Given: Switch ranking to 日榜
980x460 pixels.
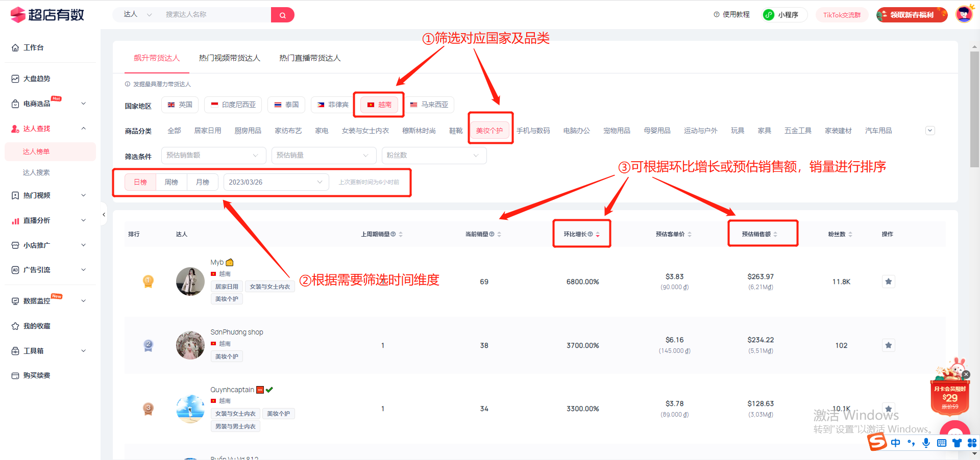Looking at the screenshot, I should pos(140,182).
